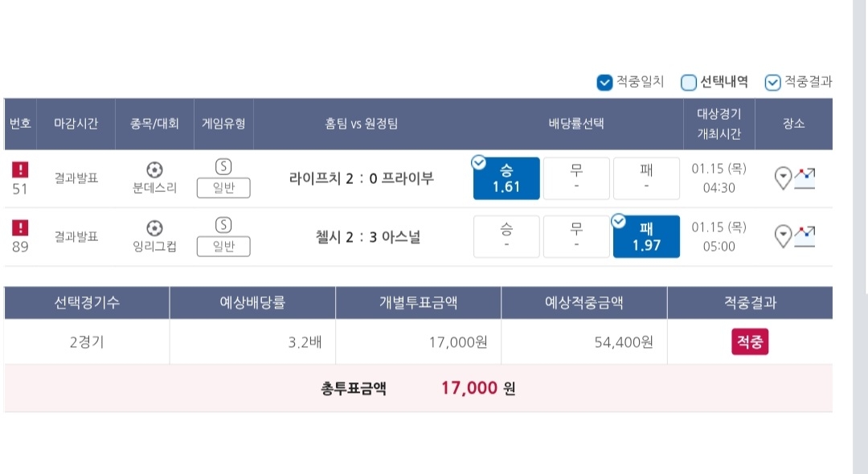Image resolution: width=868 pixels, height=474 pixels.
Task: Open the location pin for the 라이프치 match
Action: 784,178
